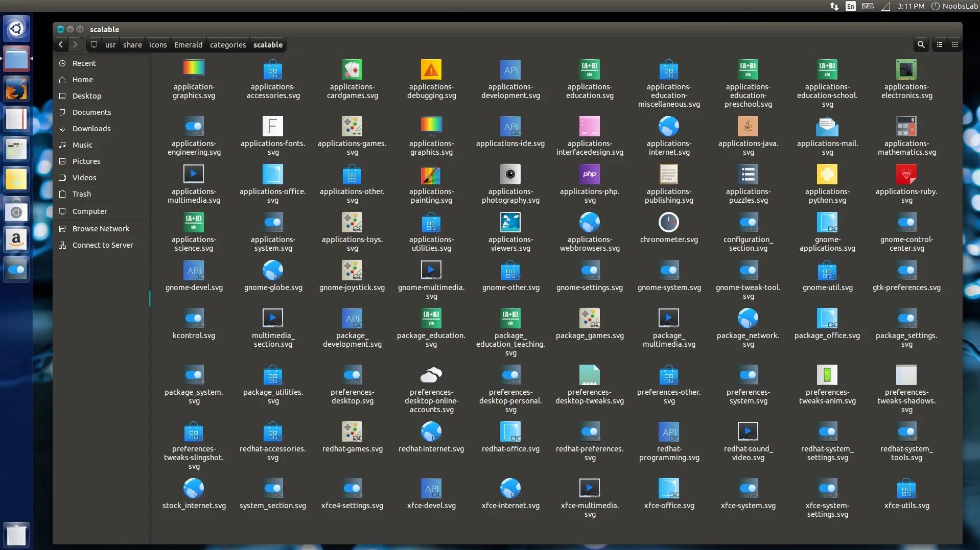The height and width of the screenshot is (550, 980).
Task: Select the xfce-multimedia.svg thumbnail
Action: coord(590,488)
